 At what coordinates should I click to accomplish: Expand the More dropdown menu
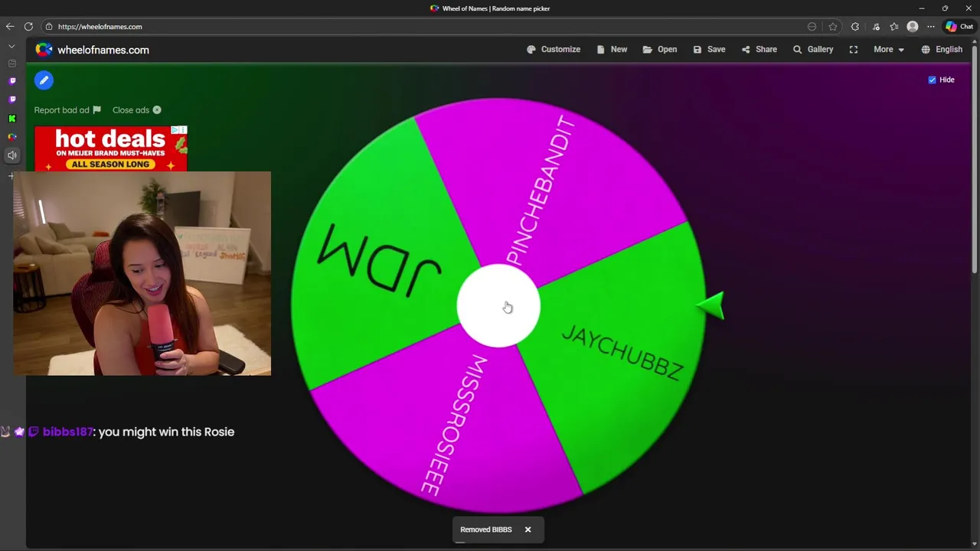click(889, 50)
